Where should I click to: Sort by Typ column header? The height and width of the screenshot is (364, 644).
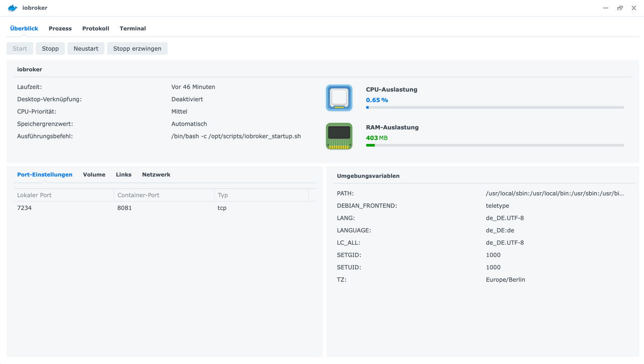(x=261, y=195)
